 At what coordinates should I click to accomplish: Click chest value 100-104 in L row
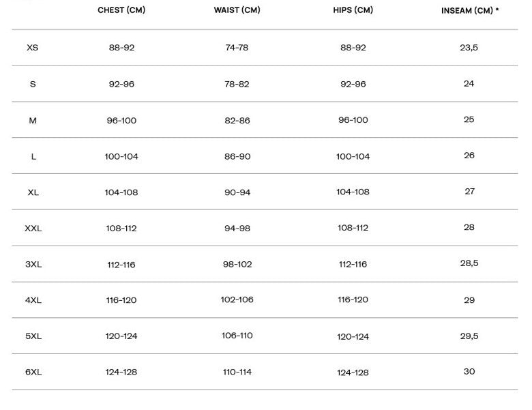click(x=121, y=156)
